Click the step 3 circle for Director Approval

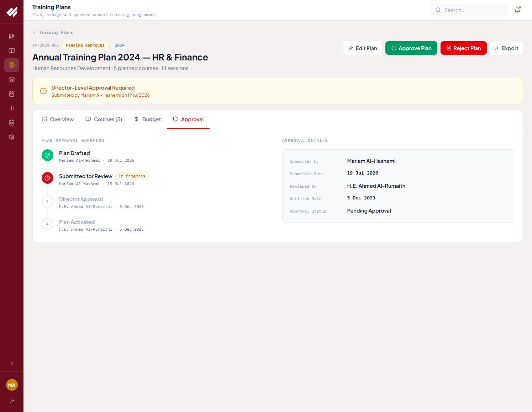[x=47, y=202]
